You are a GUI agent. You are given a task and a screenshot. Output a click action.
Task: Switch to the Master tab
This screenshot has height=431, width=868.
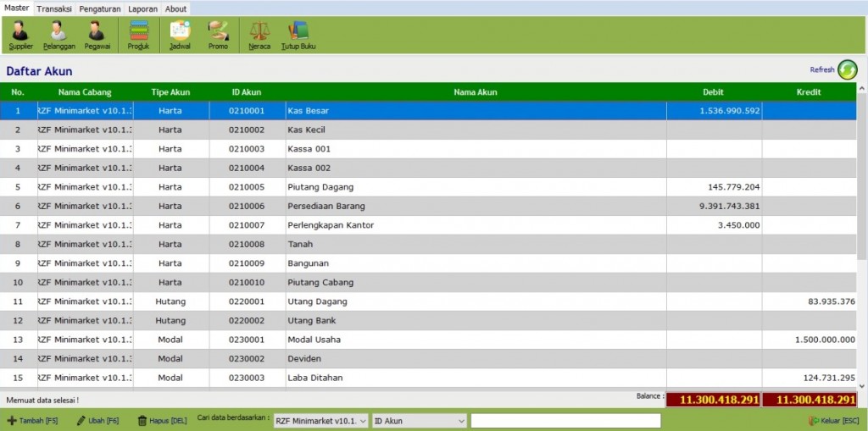click(17, 8)
